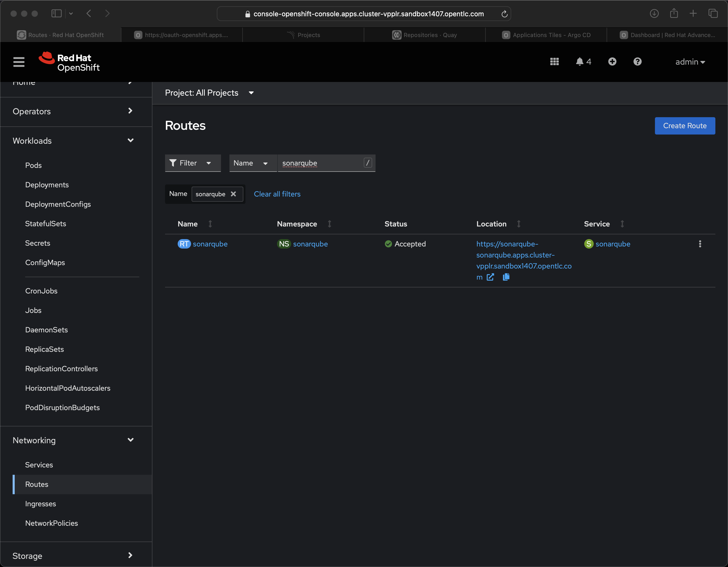728x567 pixels.
Task: Select Ingresses in the Networking menu
Action: coord(40,504)
